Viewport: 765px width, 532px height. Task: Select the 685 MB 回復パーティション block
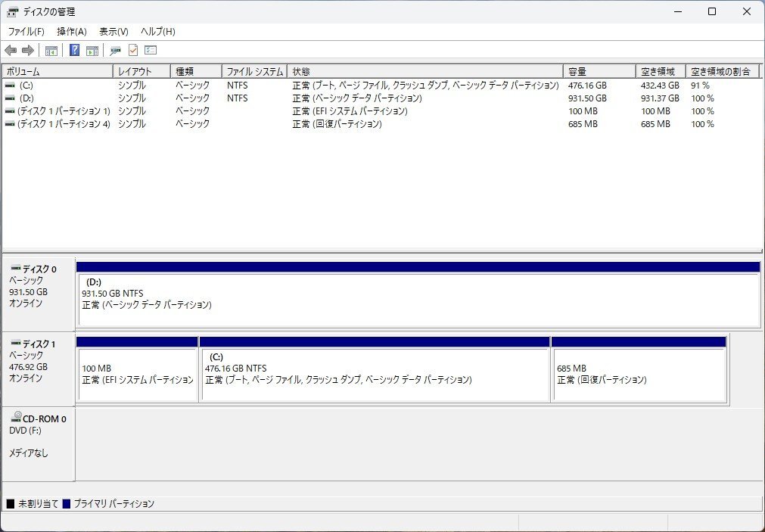pos(639,369)
